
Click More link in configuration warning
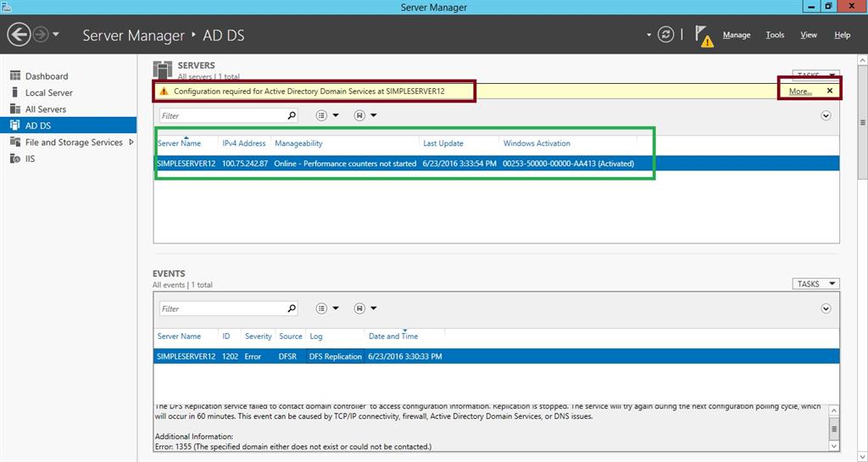click(800, 92)
